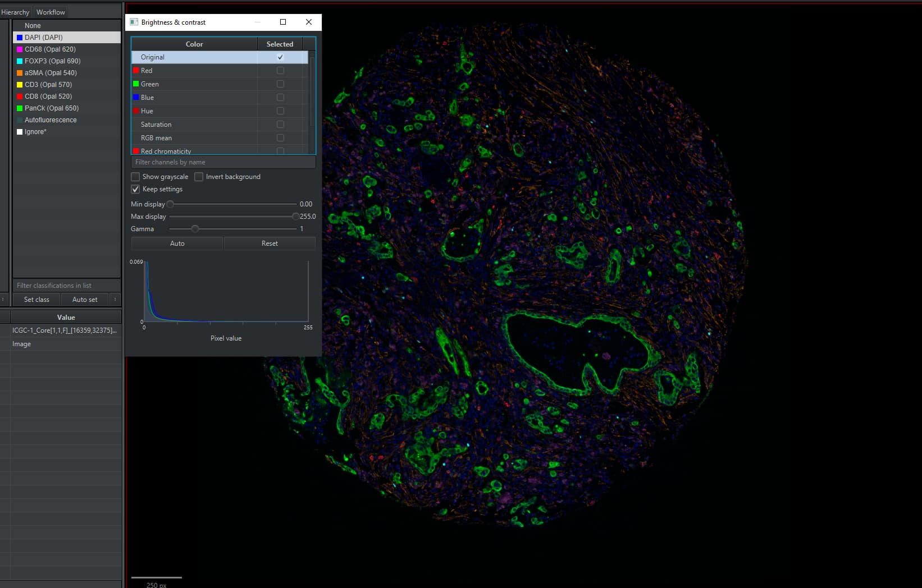Click the Auto set button below the classifications
The height and width of the screenshot is (588, 922).
coord(85,299)
